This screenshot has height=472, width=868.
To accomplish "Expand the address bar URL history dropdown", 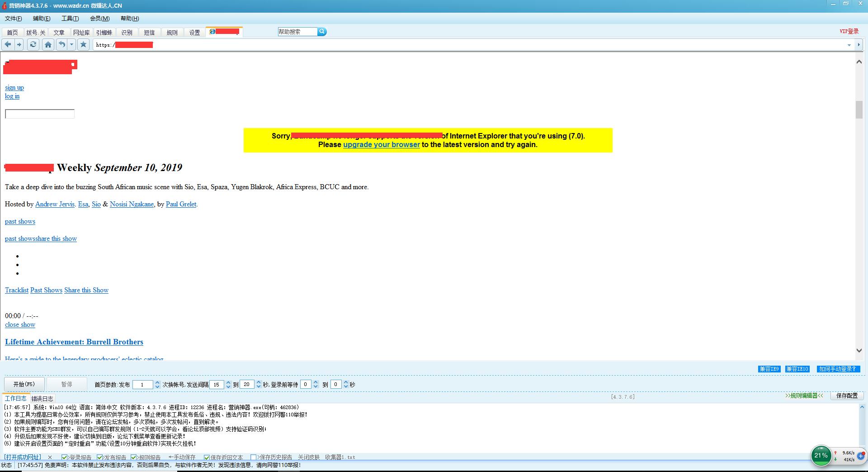I will coord(849,45).
